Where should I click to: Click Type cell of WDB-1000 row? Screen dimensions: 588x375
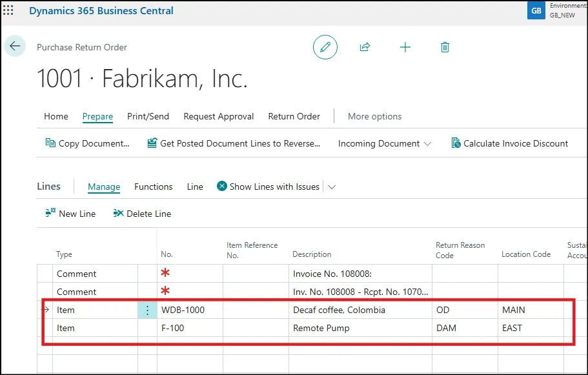coord(96,310)
